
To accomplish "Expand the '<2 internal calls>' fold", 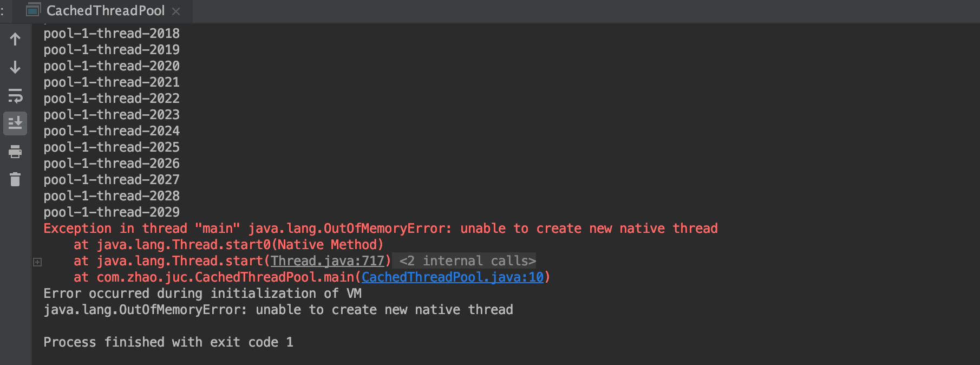I will tap(467, 261).
